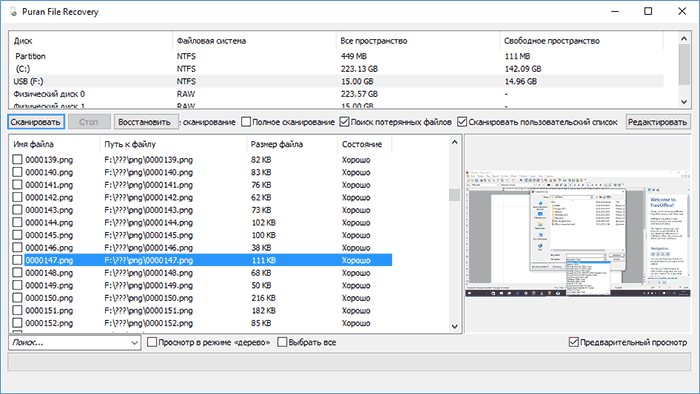Tick checkbox for 0000150.png
The height and width of the screenshot is (394, 700).
(17, 297)
